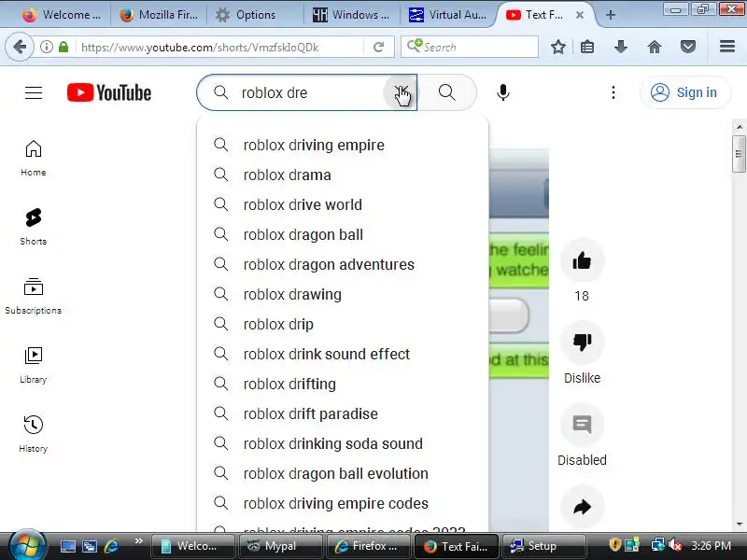Submit search with magnifier button
This screenshot has width=747, height=560.
pos(447,92)
